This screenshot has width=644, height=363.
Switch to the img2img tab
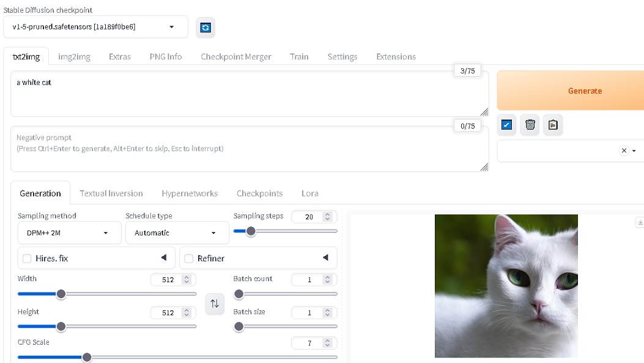[74, 56]
